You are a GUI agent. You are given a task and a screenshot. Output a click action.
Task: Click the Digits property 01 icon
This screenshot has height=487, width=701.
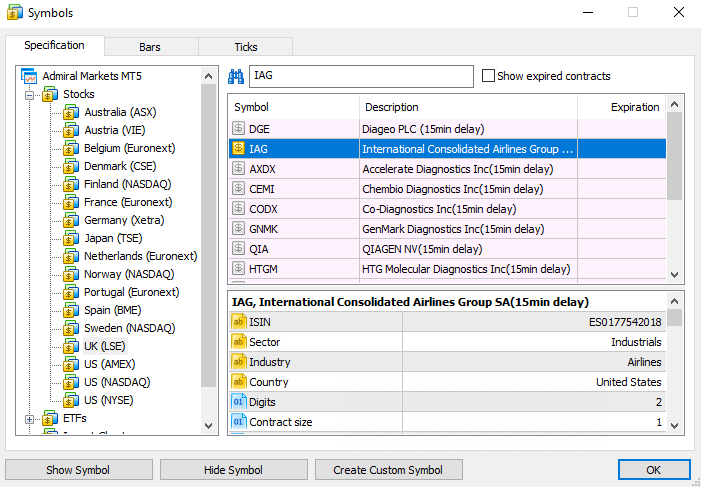pyautogui.click(x=239, y=402)
